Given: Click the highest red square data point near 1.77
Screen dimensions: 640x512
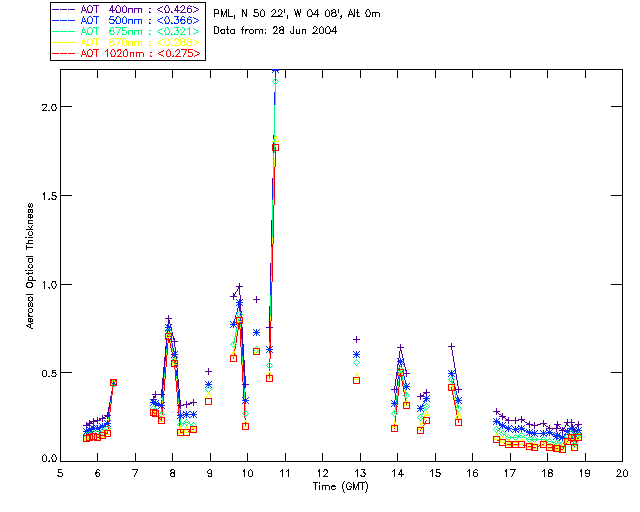Looking at the screenshot, I should 275,147.
